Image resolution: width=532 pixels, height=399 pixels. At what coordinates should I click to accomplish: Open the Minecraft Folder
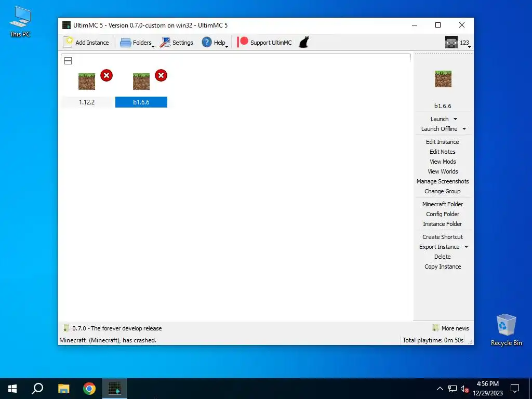click(x=443, y=204)
